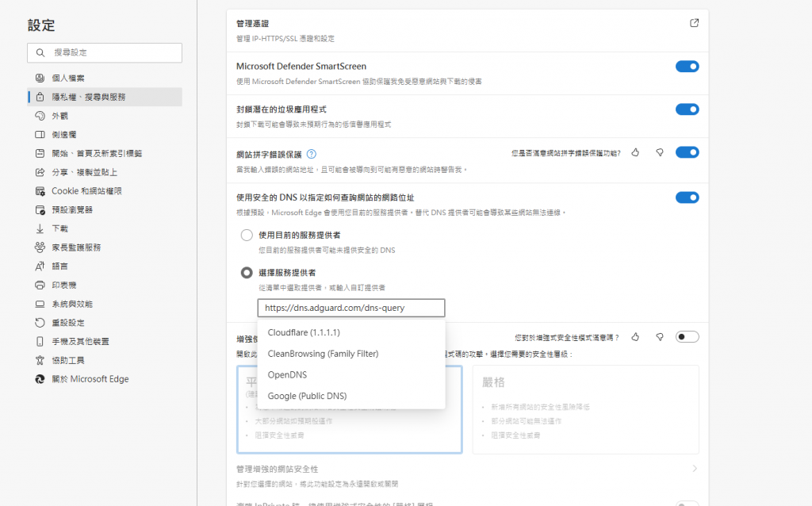Toggle Microsoft Defender SmartScreen switch
Viewport: 812px width, 506px height.
(688, 67)
